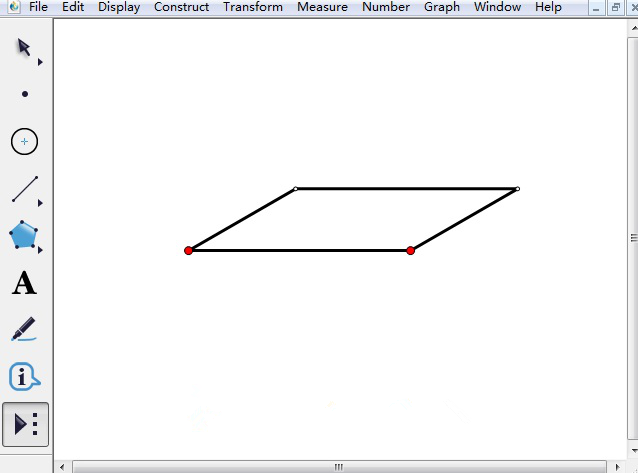The height and width of the screenshot is (473, 638).
Task: Minimize the document window
Action: (596, 7)
